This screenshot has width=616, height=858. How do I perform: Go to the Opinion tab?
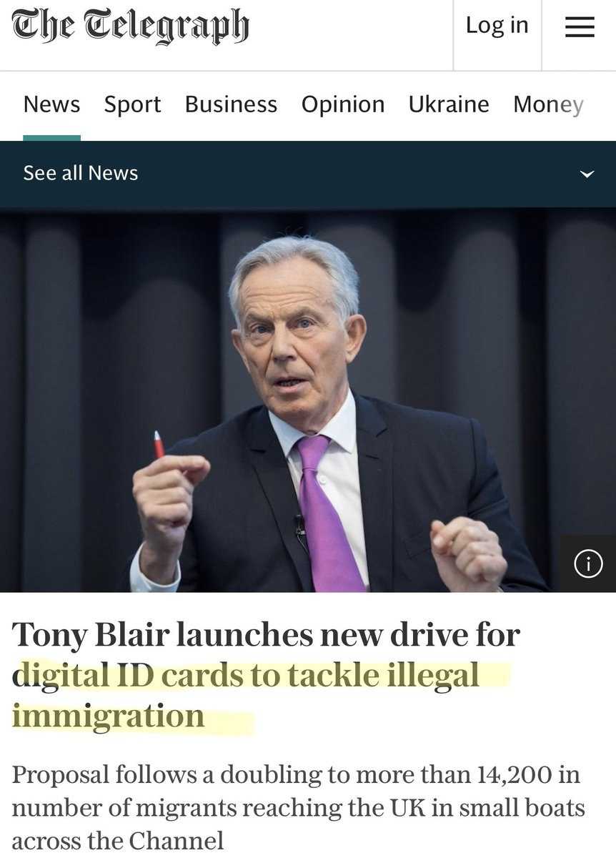pyautogui.click(x=343, y=104)
